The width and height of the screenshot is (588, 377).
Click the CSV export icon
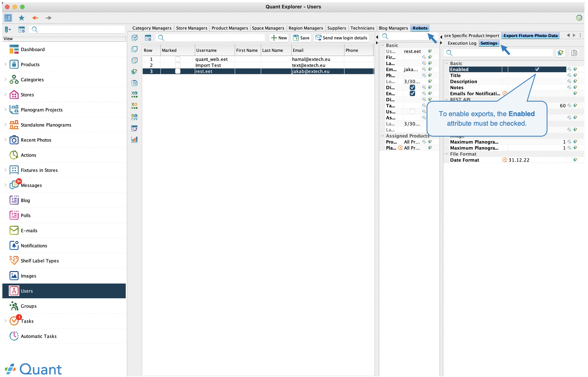coord(134,117)
